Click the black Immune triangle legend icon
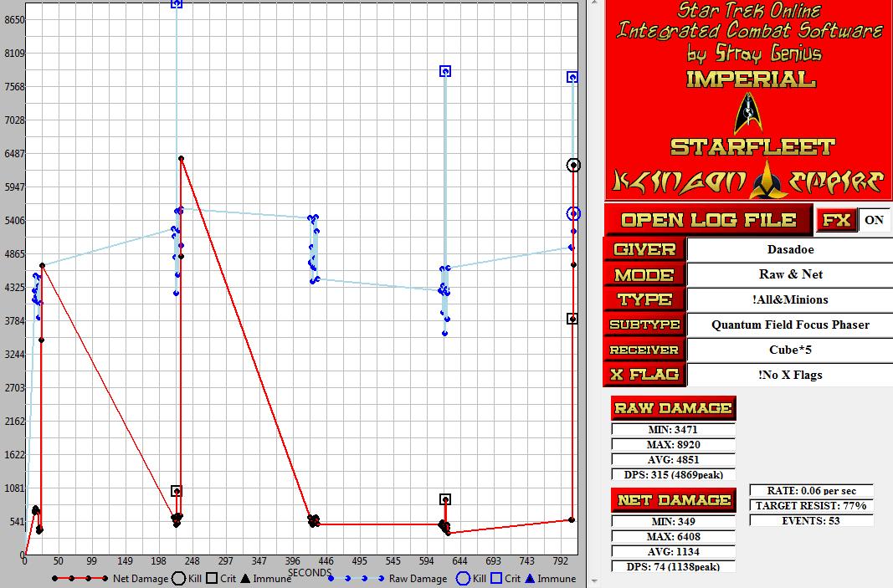This screenshot has height=588, width=893. coord(245,578)
